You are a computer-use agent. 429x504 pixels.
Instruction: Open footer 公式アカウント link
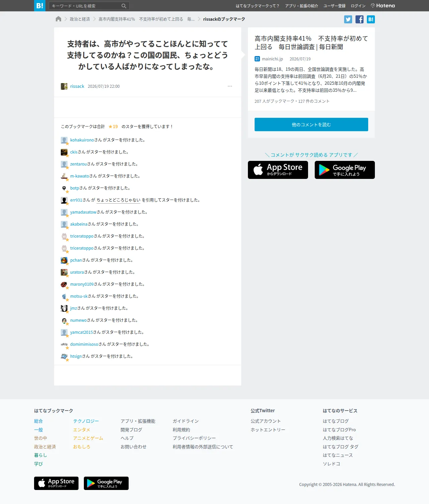[266, 421]
